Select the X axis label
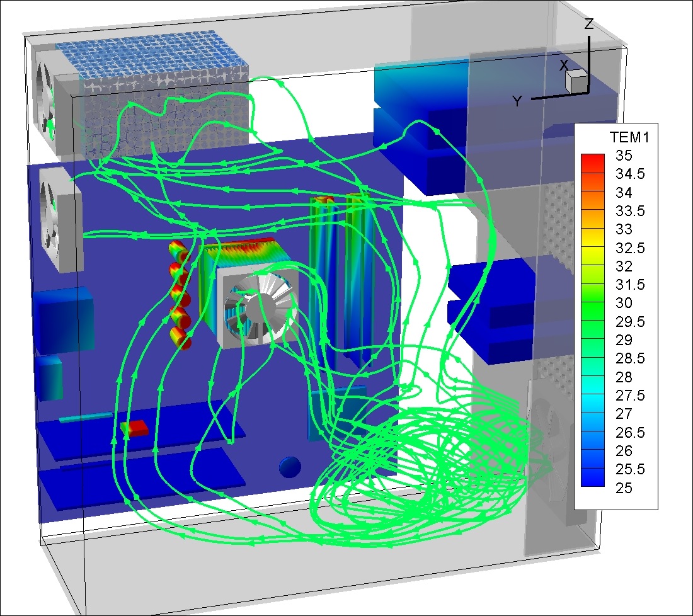The height and width of the screenshot is (616, 693). pyautogui.click(x=564, y=66)
